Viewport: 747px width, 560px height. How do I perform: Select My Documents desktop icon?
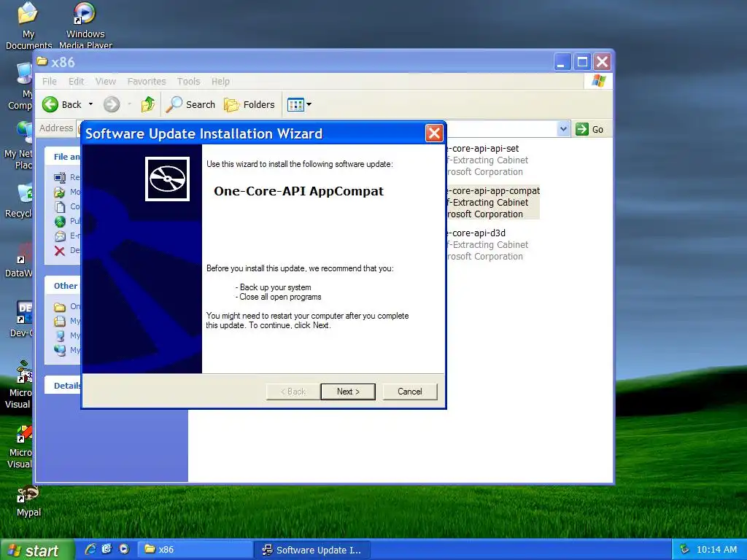tap(28, 26)
